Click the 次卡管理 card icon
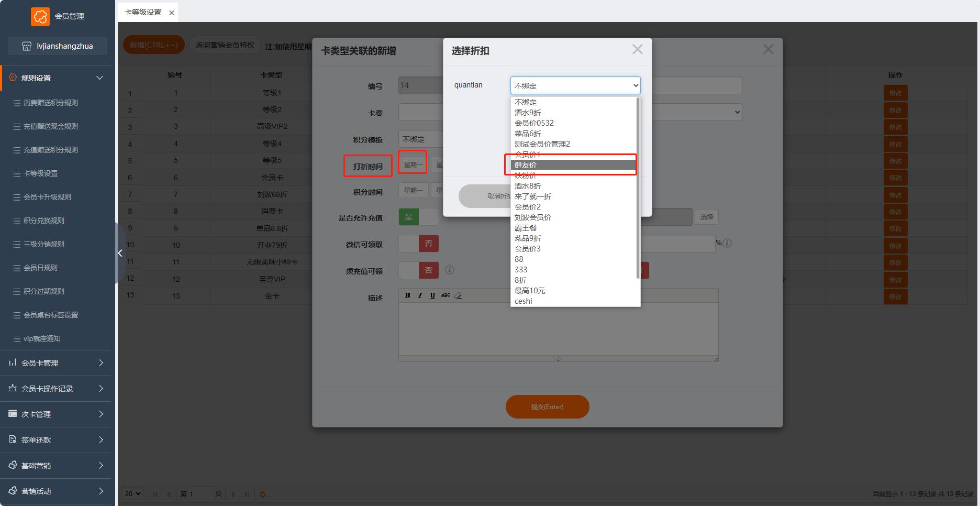The image size is (980, 506). click(x=13, y=414)
